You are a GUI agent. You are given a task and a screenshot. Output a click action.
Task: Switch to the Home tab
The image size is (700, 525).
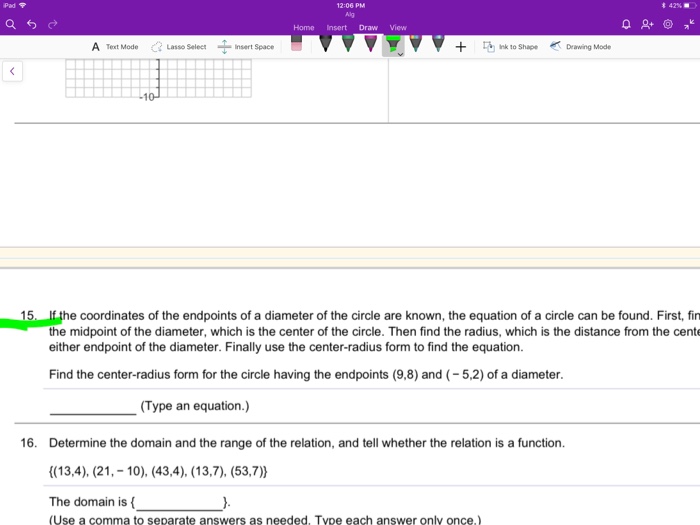[x=304, y=27]
